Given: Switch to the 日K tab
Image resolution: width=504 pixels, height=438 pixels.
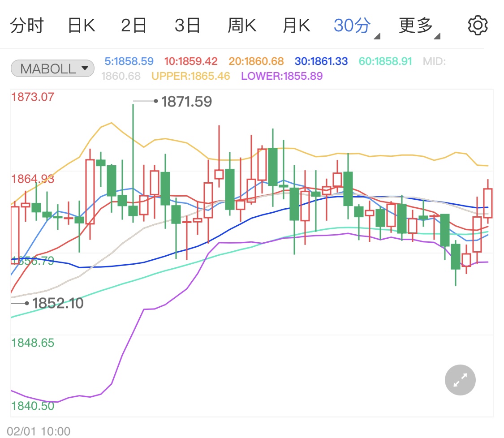Looking at the screenshot, I should tap(82, 26).
